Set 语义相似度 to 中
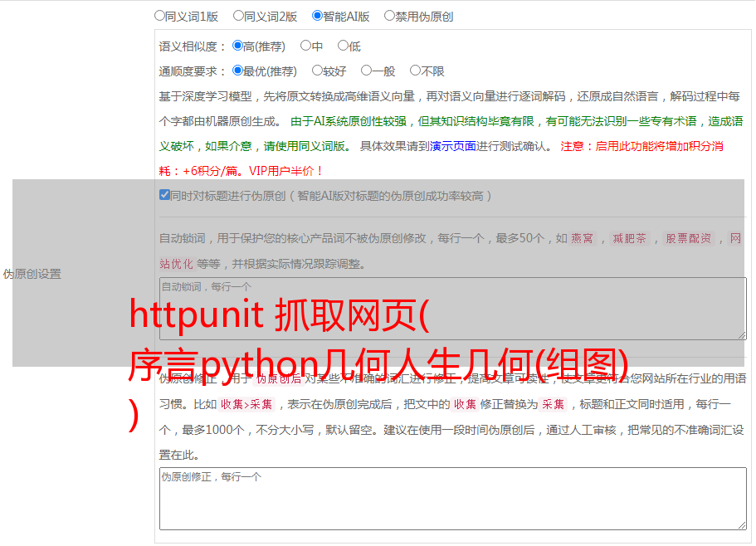756x546 pixels. (305, 46)
